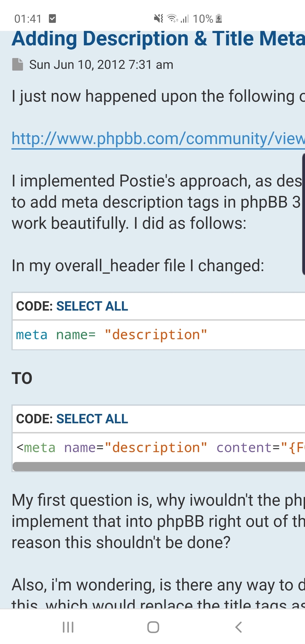Tap the 10% battery percentage text

tap(203, 19)
